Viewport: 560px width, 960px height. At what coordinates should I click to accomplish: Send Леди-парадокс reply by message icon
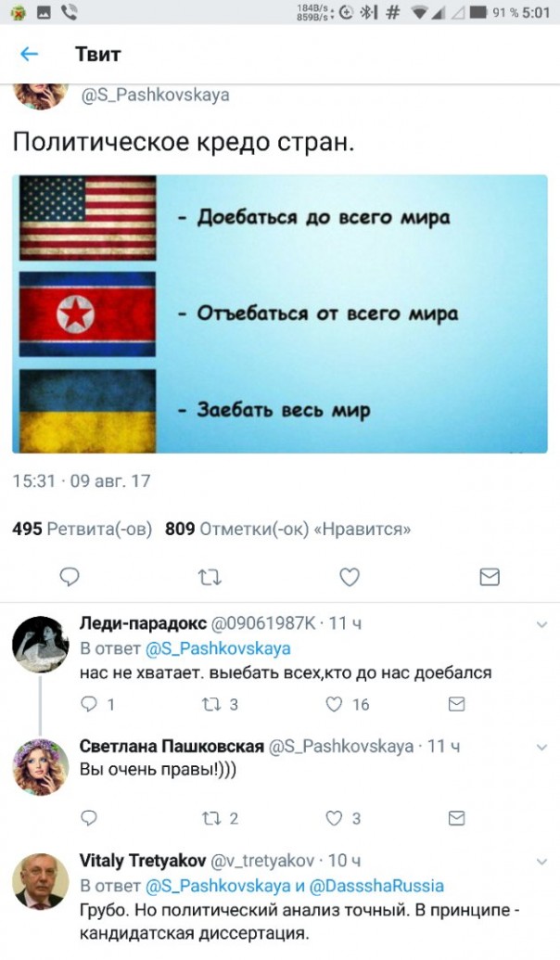pyautogui.click(x=456, y=705)
